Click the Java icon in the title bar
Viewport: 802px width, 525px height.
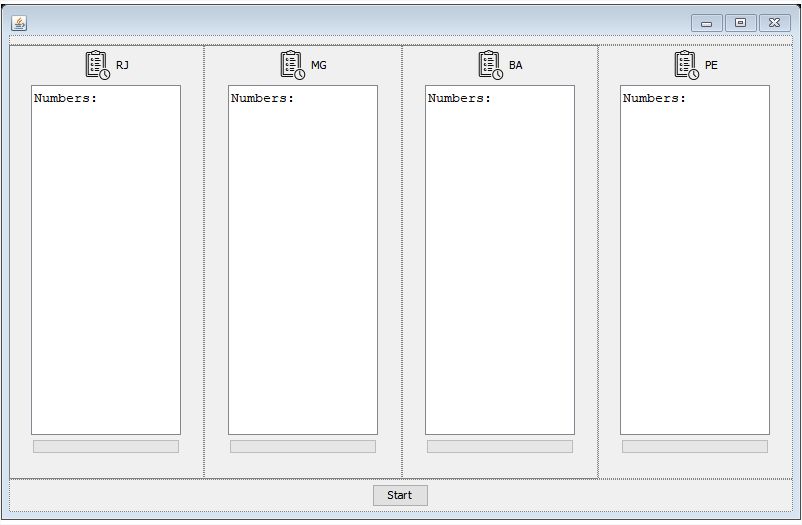point(19,23)
